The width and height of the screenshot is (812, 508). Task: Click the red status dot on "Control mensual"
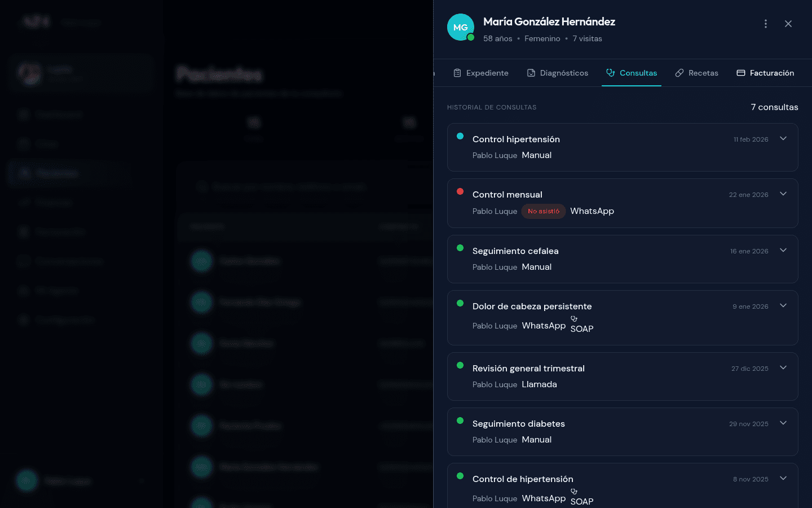460,191
